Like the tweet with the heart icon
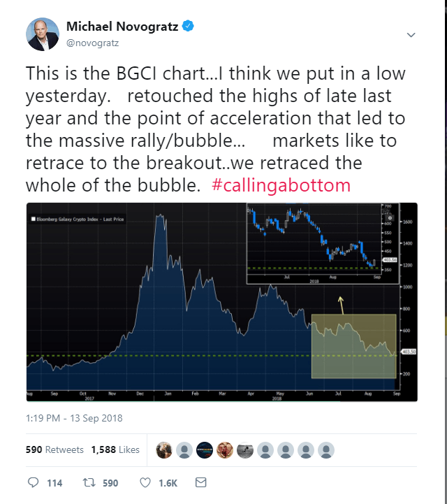Viewport: 447px width, 504px height. 146,482
